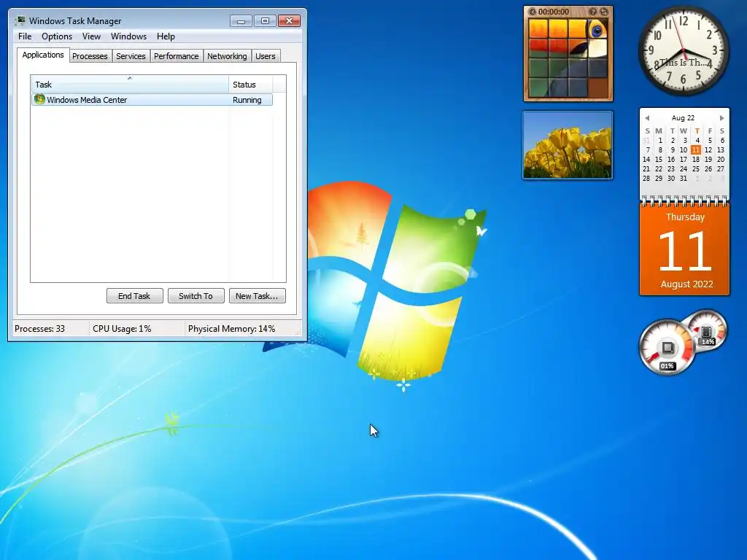Click the Task Manager title bar icon
This screenshot has width=747, height=560.
[x=20, y=20]
